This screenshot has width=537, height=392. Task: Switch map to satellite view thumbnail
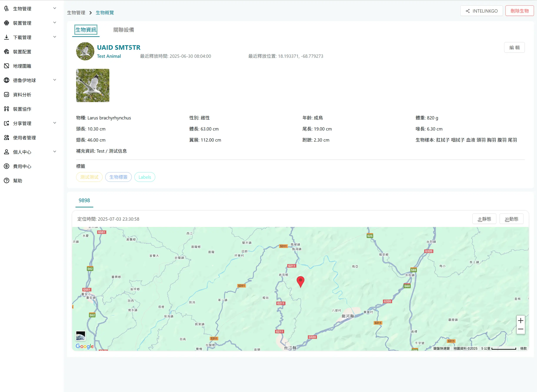[80, 336]
